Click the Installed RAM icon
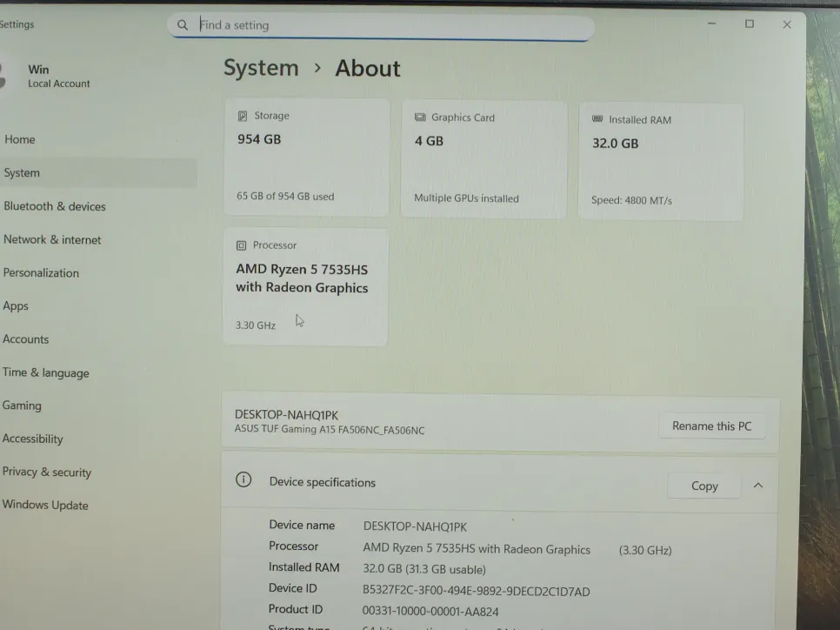This screenshot has width=840, height=630. point(597,120)
